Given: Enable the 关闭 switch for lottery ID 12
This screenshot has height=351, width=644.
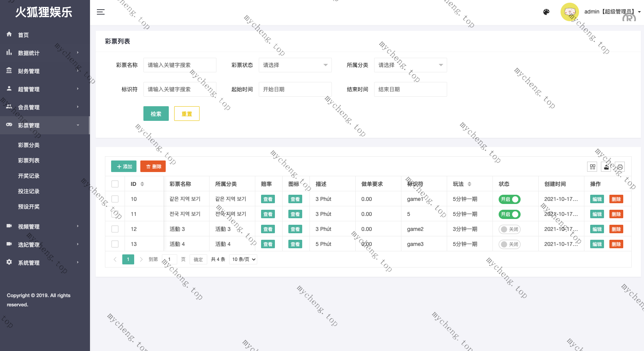Looking at the screenshot, I should pyautogui.click(x=509, y=229).
